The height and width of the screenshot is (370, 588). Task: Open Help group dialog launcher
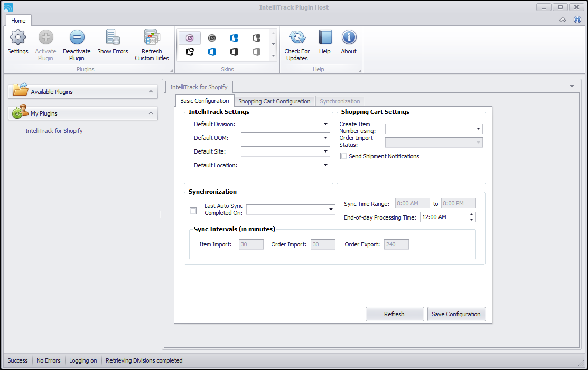(x=360, y=70)
